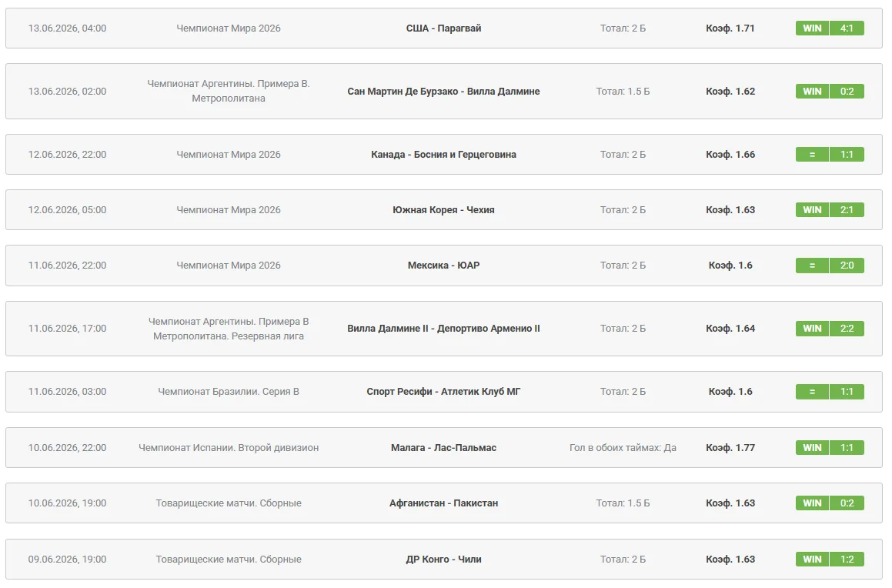
Task: Click Чемпионат Бразилии. Серия В league label
Action: tap(228, 392)
